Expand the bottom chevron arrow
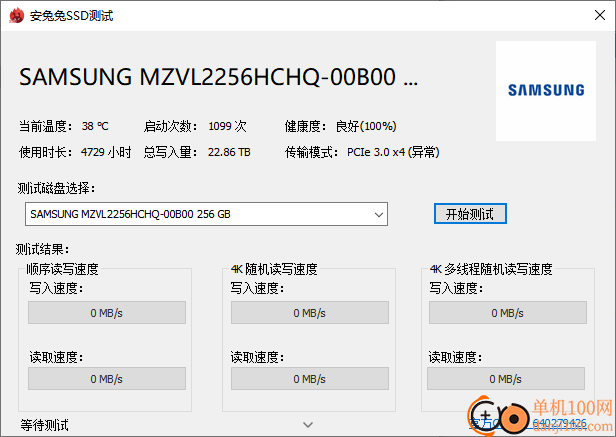This screenshot has width=616, height=437. point(308,425)
